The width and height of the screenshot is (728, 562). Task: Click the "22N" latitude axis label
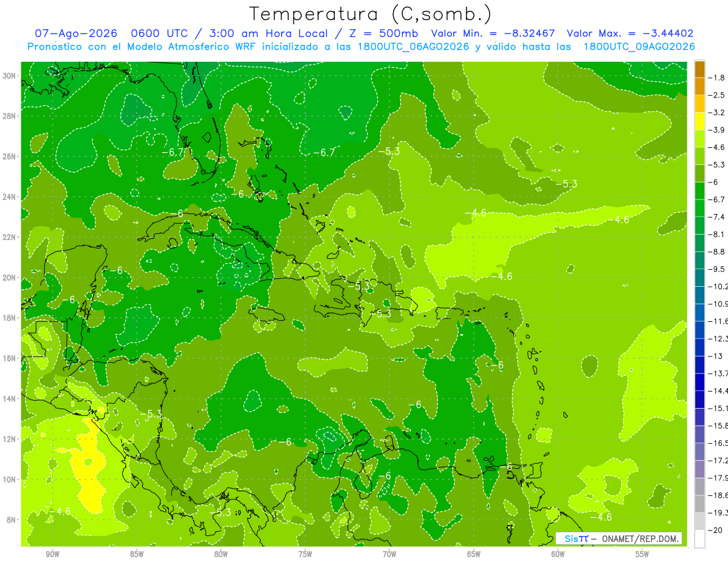point(10,237)
